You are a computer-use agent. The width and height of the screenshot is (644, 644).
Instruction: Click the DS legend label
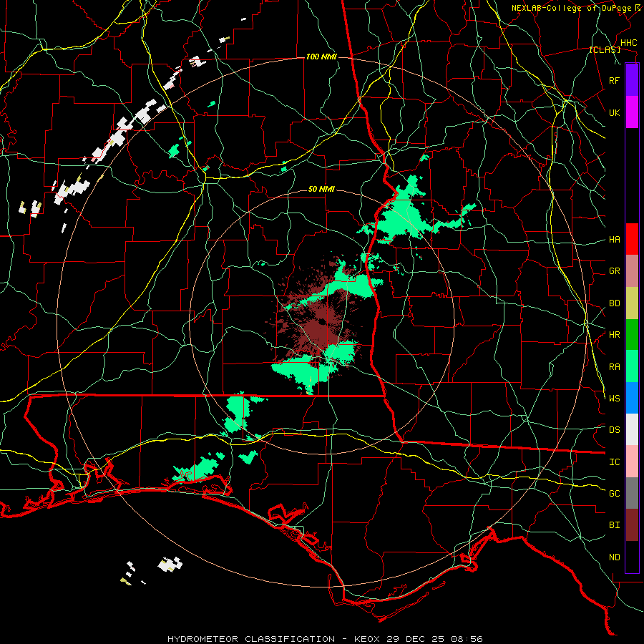615,430
